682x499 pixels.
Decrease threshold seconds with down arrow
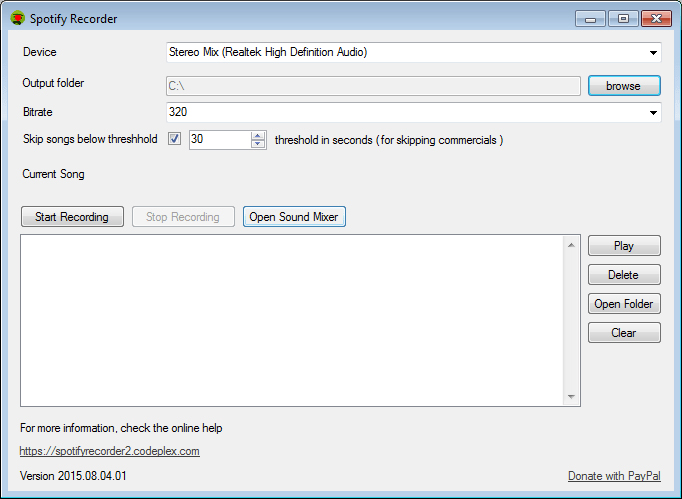click(258, 144)
